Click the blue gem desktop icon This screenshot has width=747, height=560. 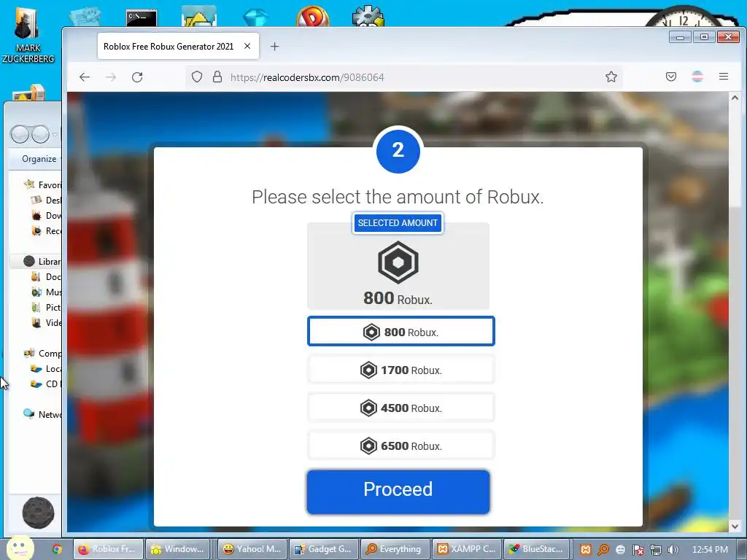pos(255,18)
